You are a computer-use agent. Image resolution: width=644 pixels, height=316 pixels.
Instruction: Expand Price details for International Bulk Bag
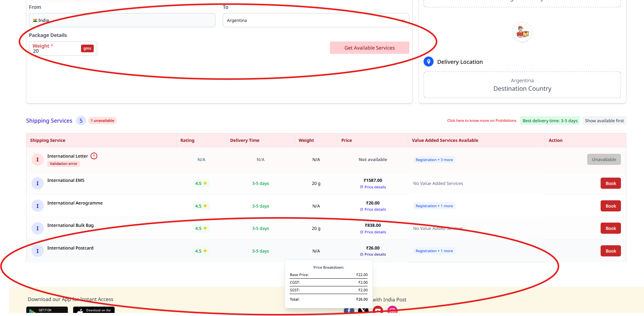coord(373,232)
